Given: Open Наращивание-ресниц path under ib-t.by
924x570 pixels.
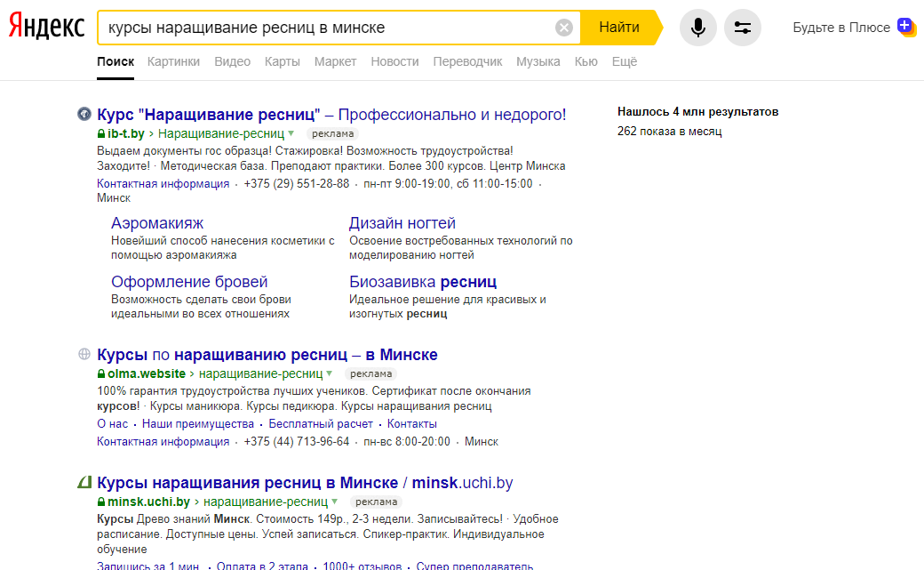Looking at the screenshot, I should click(x=221, y=134).
